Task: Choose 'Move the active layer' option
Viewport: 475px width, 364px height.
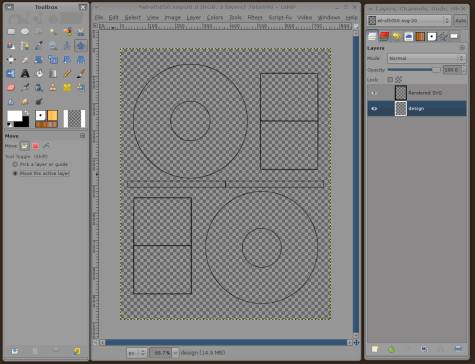Action: tap(41, 173)
